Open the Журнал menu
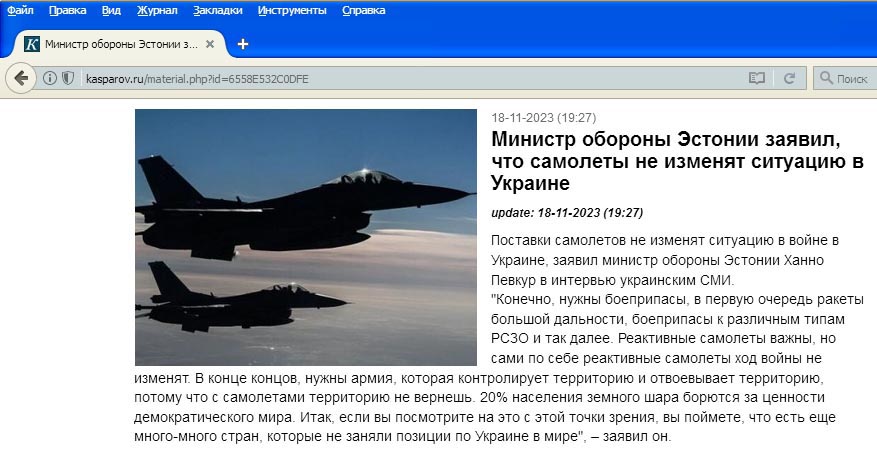This screenshot has height=452, width=877. [x=157, y=10]
